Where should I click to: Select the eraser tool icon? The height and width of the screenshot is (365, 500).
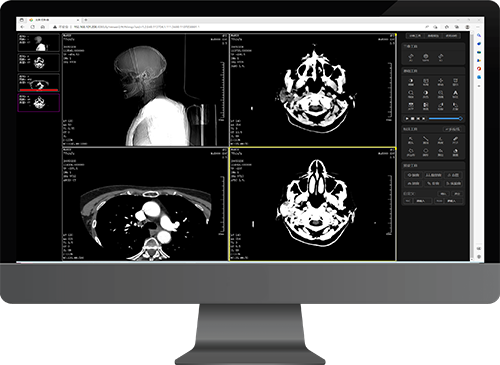tap(455, 140)
